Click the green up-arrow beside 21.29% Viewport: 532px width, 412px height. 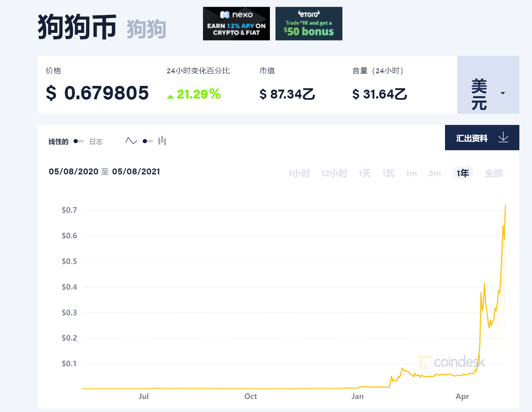coord(170,96)
